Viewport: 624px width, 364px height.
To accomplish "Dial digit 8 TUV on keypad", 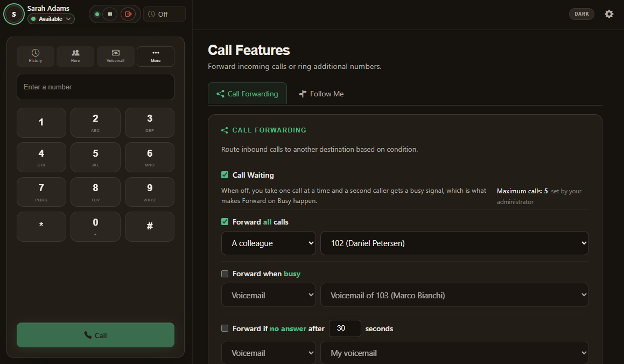I will coord(95,192).
